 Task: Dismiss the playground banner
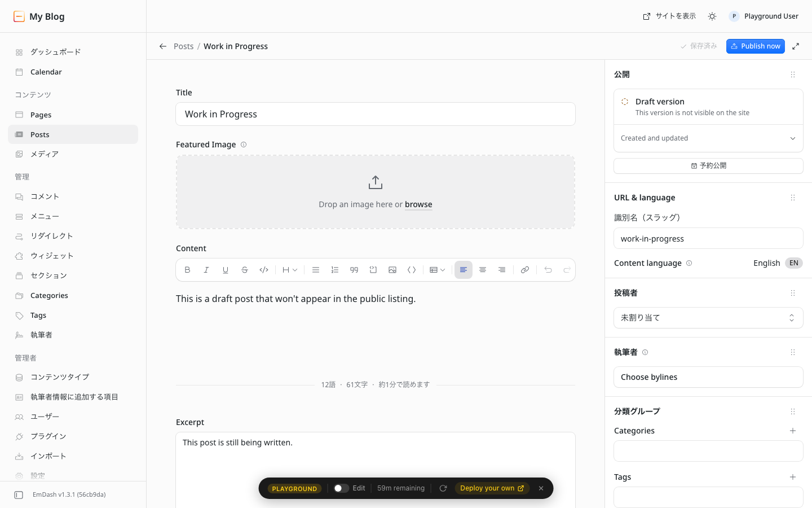coord(541,488)
